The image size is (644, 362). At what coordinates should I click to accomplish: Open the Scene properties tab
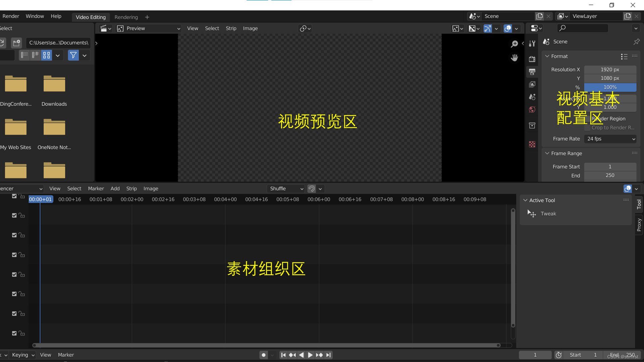[x=532, y=97]
